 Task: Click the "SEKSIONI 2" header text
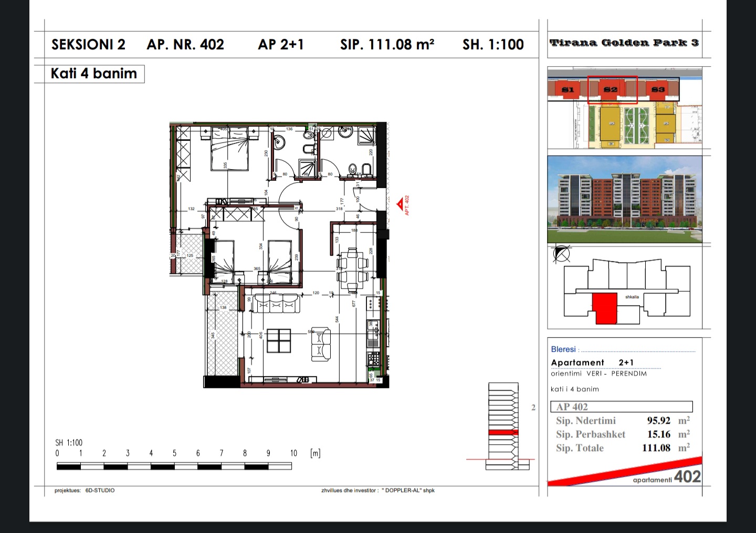(88, 45)
